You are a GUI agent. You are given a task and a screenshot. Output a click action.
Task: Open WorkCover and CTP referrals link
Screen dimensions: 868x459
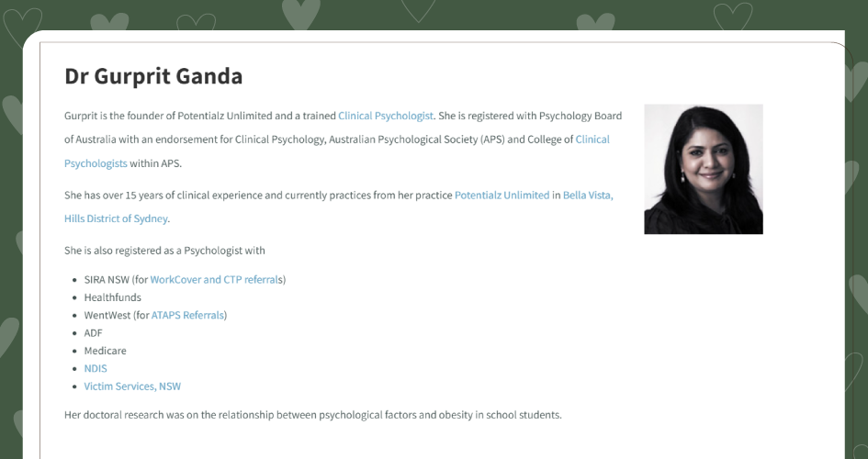pyautogui.click(x=216, y=280)
